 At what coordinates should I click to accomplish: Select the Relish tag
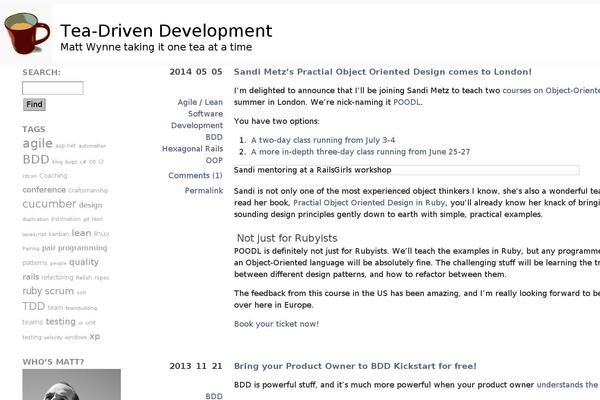tap(84, 278)
